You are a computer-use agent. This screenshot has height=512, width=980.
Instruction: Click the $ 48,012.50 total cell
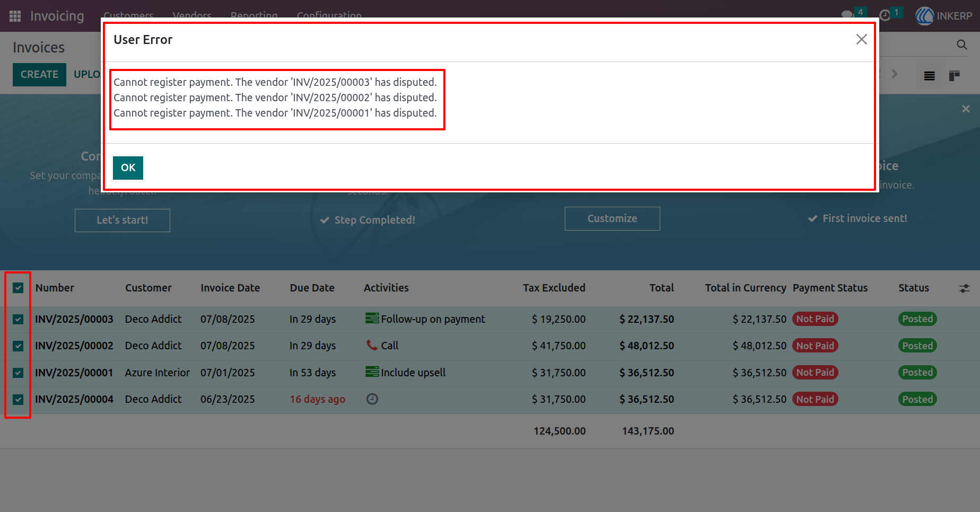click(x=646, y=346)
